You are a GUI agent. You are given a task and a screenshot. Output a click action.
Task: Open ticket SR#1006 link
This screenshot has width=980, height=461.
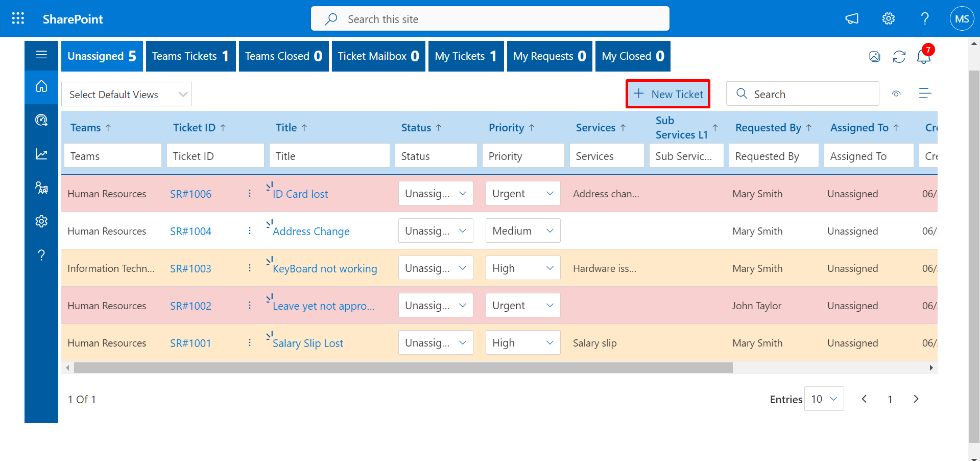click(x=190, y=194)
